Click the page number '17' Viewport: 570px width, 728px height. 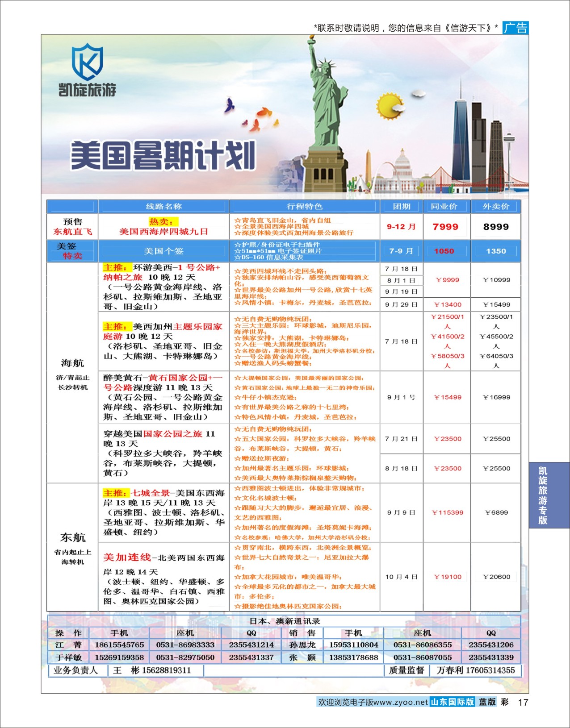(523, 702)
